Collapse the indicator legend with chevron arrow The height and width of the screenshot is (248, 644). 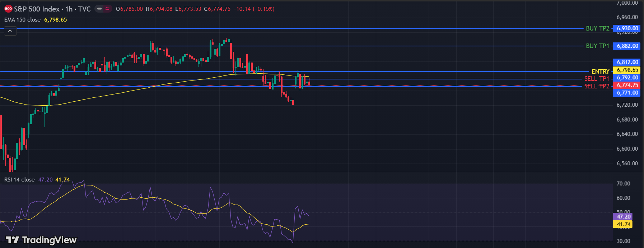10,31
